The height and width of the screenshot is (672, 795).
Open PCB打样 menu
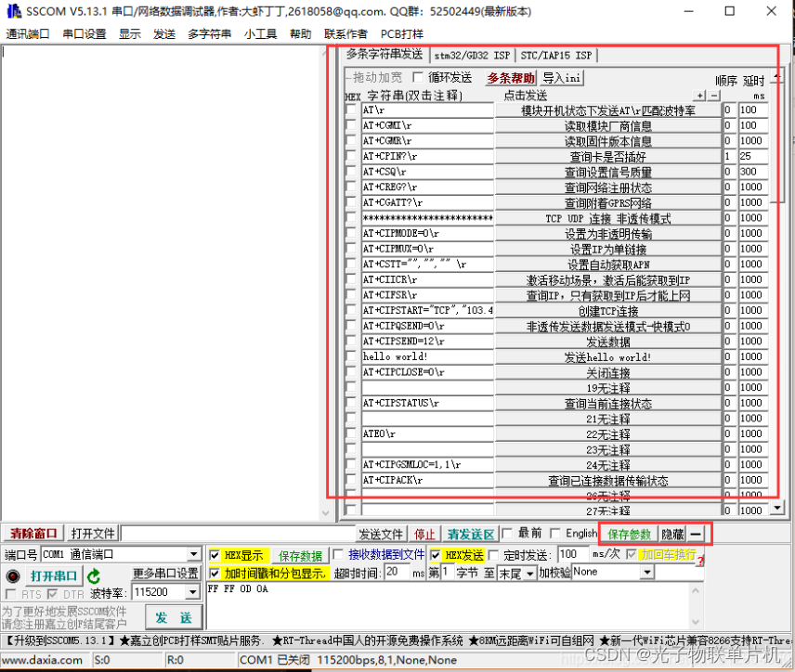coord(402,34)
